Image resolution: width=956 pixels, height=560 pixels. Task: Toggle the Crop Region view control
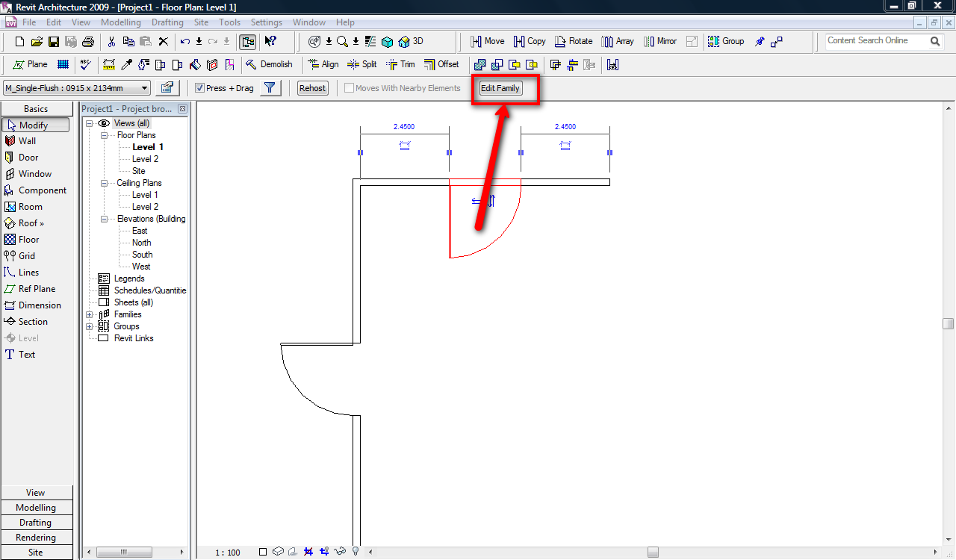[308, 552]
